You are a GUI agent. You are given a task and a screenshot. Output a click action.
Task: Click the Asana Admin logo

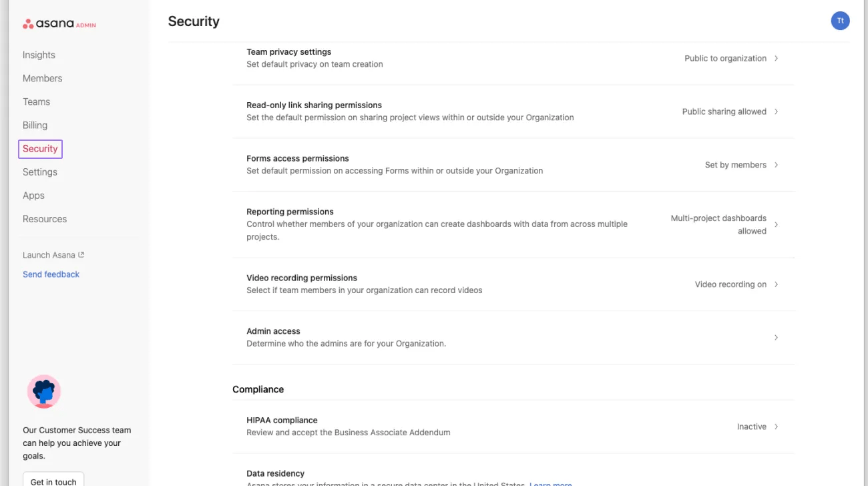pyautogui.click(x=59, y=24)
